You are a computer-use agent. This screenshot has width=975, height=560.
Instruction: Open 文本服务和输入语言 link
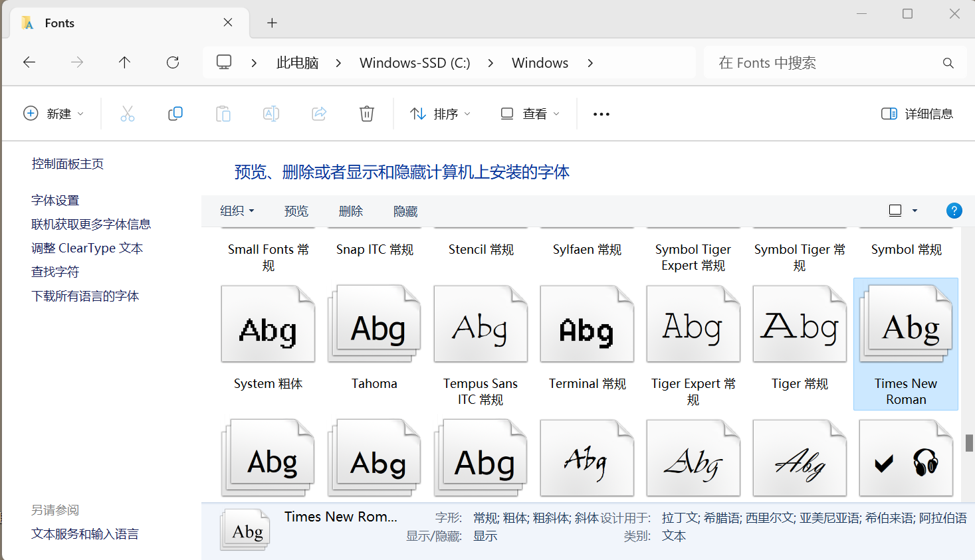(85, 533)
